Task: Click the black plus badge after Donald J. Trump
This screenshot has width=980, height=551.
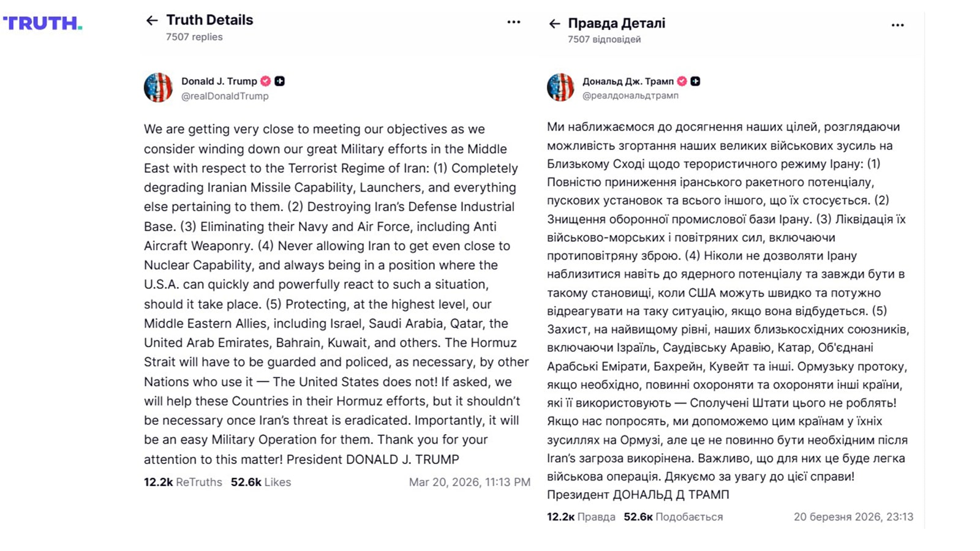Action: tap(279, 81)
